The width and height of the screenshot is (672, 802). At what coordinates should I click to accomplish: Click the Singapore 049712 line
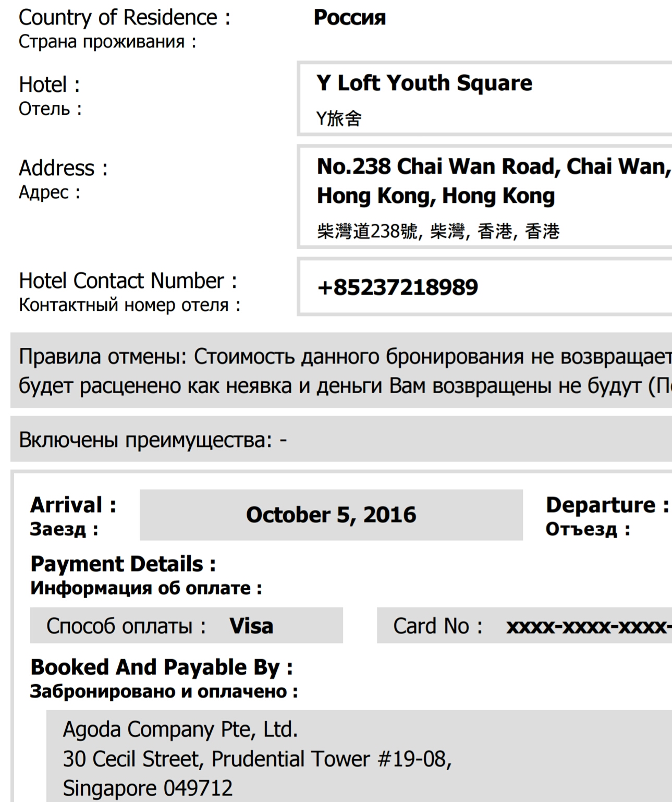pyautogui.click(x=148, y=788)
